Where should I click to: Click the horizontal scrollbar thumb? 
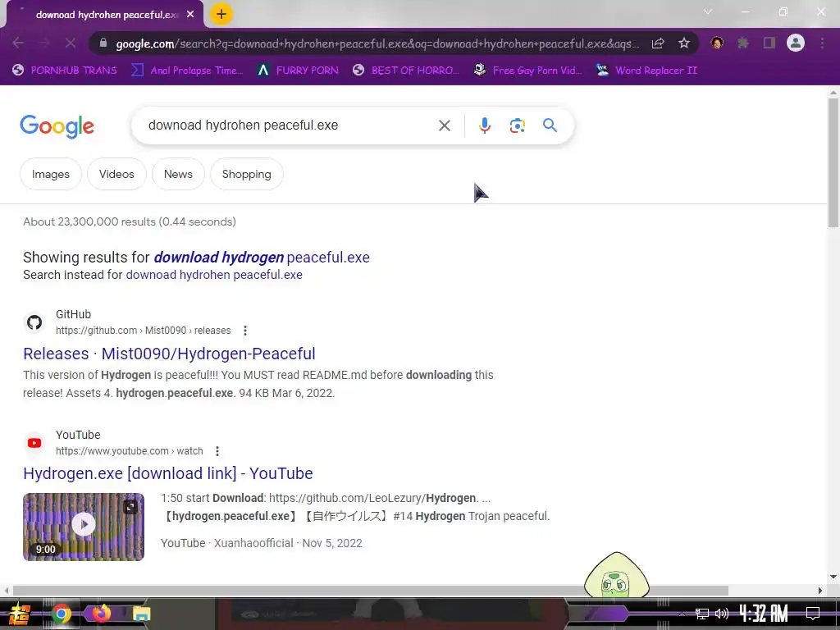coord(371,591)
